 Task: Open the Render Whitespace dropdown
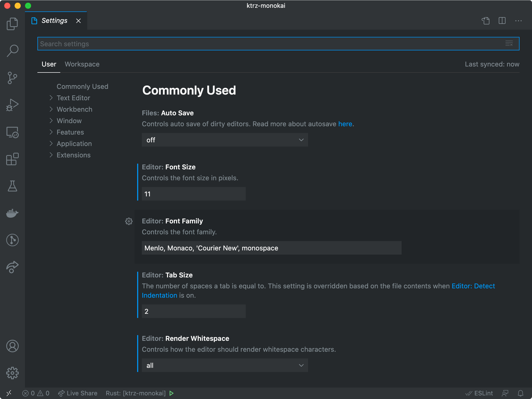(225, 365)
